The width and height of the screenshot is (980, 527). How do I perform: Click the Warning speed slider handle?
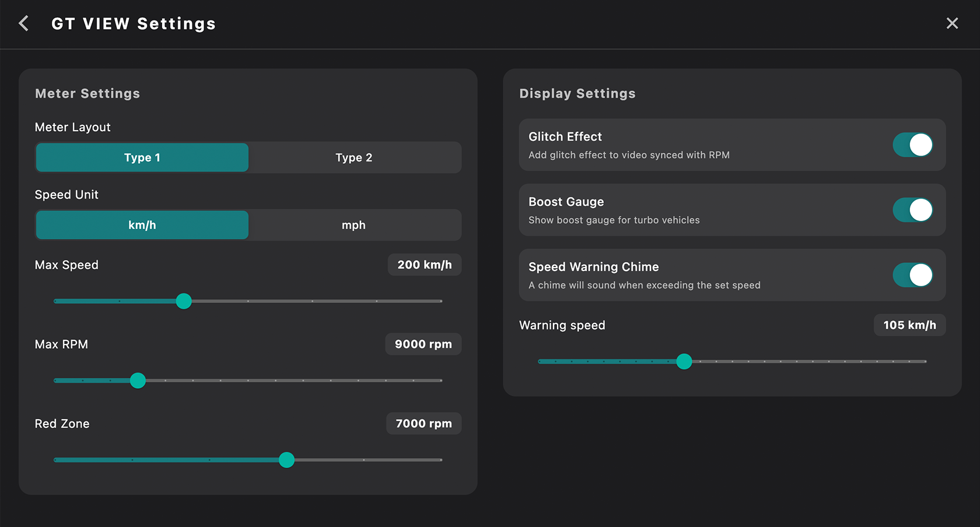(684, 361)
